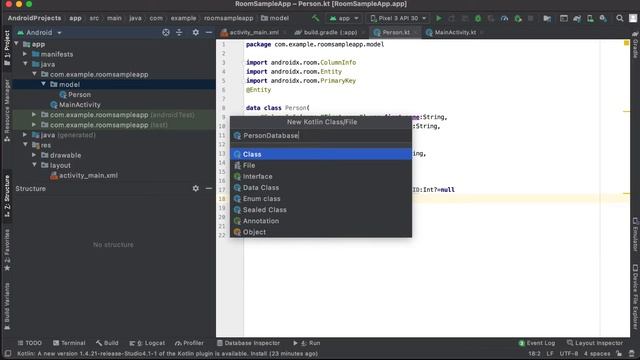Open Resource Manager side panel

[7, 110]
